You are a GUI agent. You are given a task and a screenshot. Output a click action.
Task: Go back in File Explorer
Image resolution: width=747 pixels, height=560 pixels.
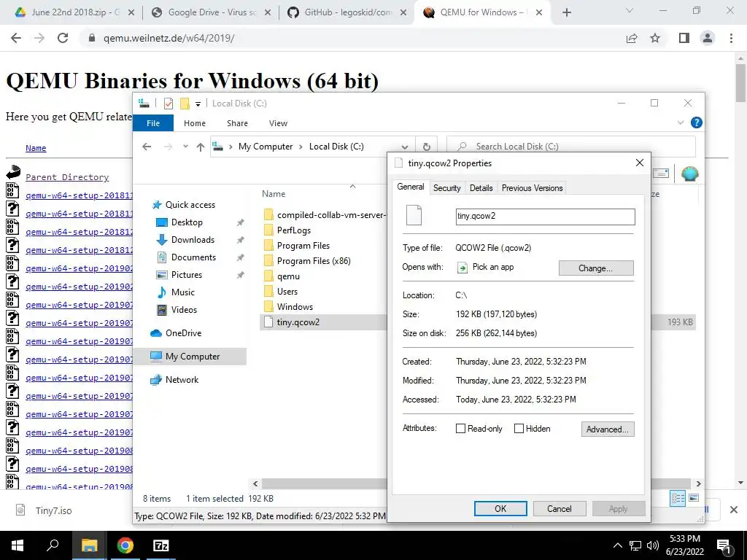click(x=147, y=147)
